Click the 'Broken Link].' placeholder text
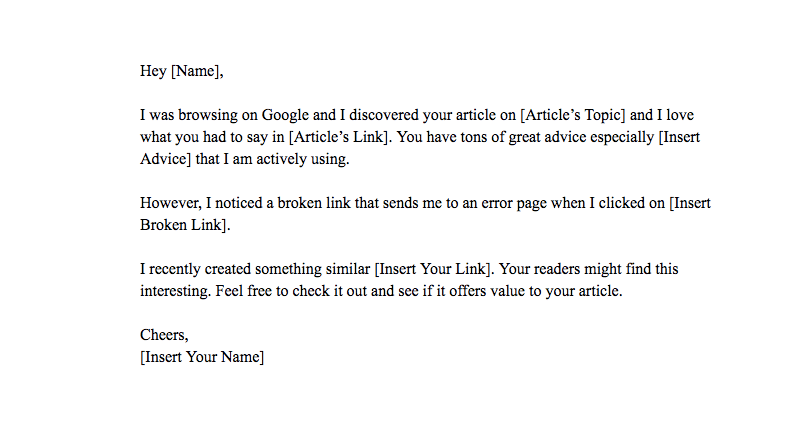810x438 pixels. (185, 225)
